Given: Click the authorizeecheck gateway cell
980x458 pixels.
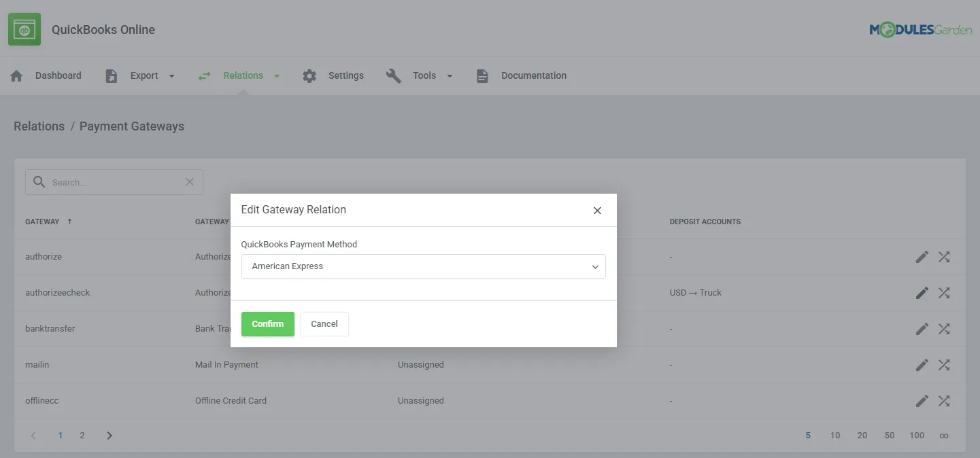Looking at the screenshot, I should pos(58,293).
